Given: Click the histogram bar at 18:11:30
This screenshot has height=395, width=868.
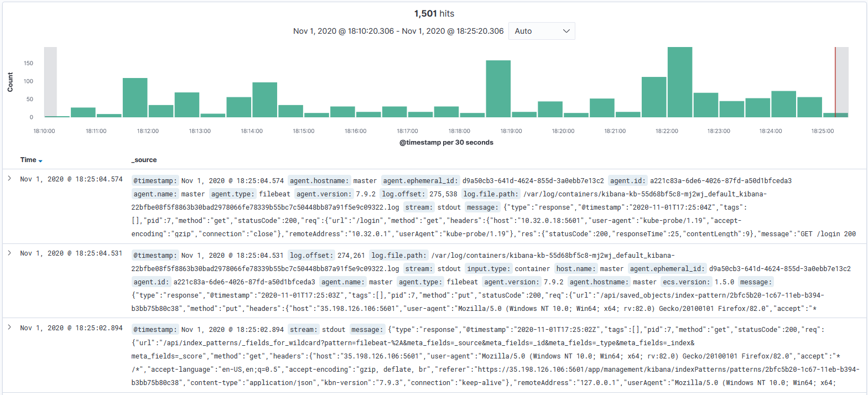Looking at the screenshot, I should coord(135,98).
